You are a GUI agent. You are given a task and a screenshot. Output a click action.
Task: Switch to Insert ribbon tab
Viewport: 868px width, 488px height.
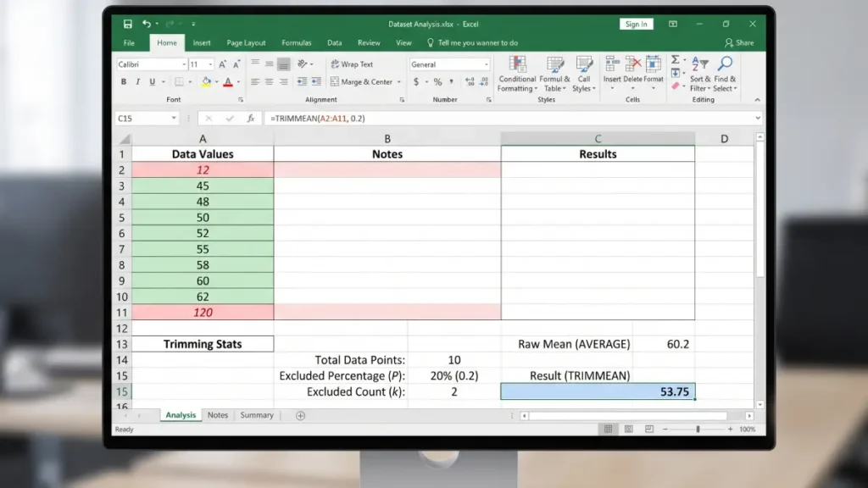click(x=202, y=42)
